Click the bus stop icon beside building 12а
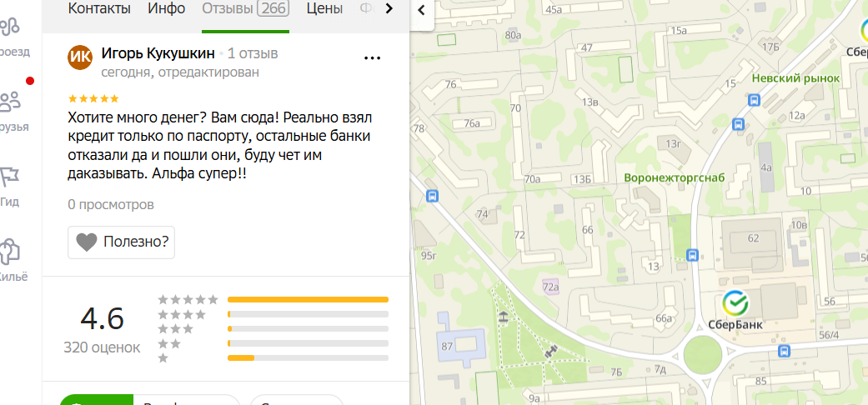 click(x=739, y=123)
